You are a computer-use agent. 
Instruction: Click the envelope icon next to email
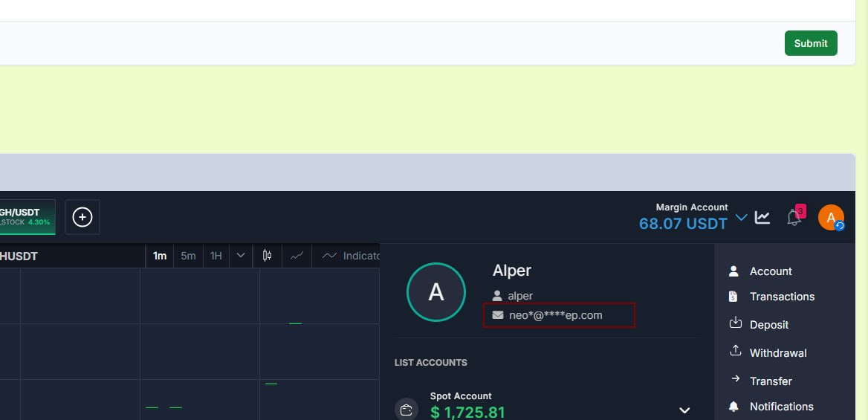tap(498, 315)
